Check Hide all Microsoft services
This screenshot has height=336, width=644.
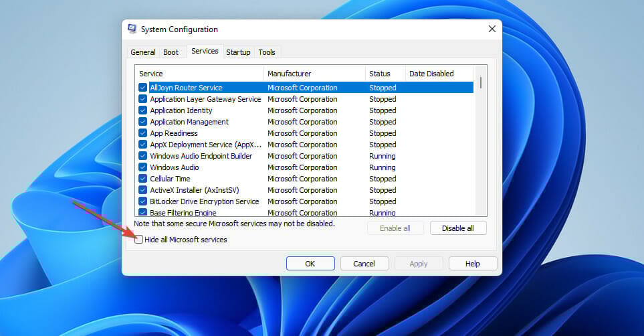(139, 240)
